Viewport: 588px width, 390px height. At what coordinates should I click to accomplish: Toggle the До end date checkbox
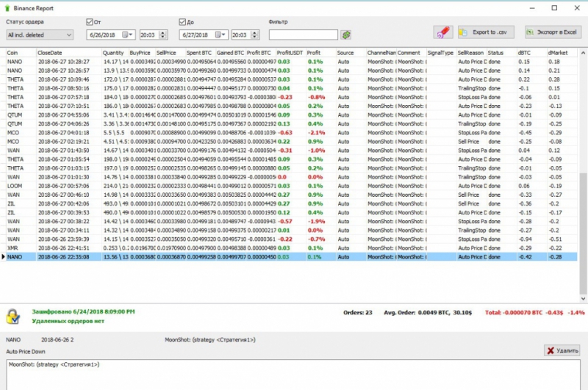click(182, 22)
